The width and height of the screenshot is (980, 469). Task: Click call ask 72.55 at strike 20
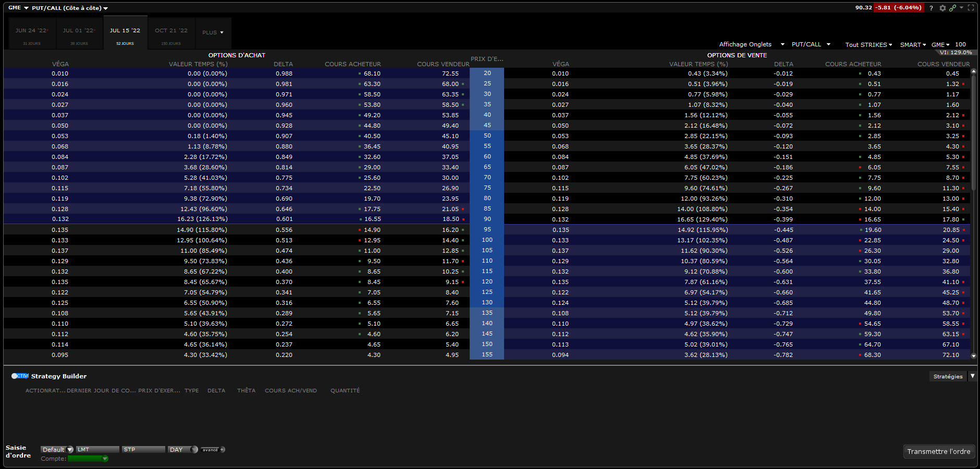[x=450, y=73]
